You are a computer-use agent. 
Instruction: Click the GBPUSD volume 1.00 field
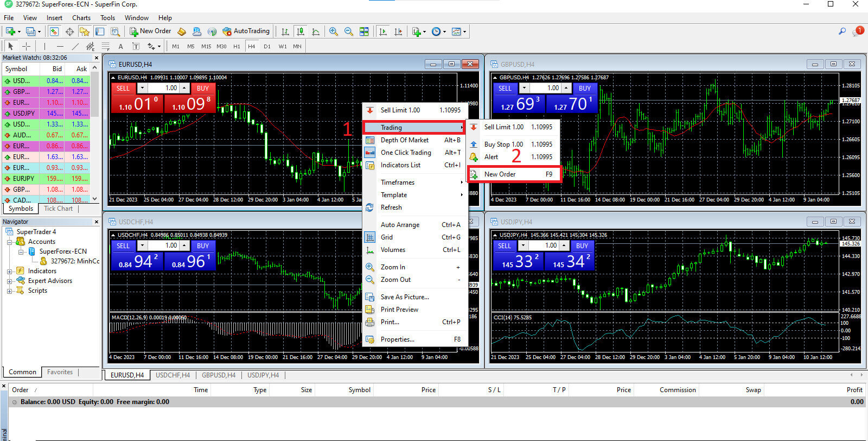coord(546,88)
